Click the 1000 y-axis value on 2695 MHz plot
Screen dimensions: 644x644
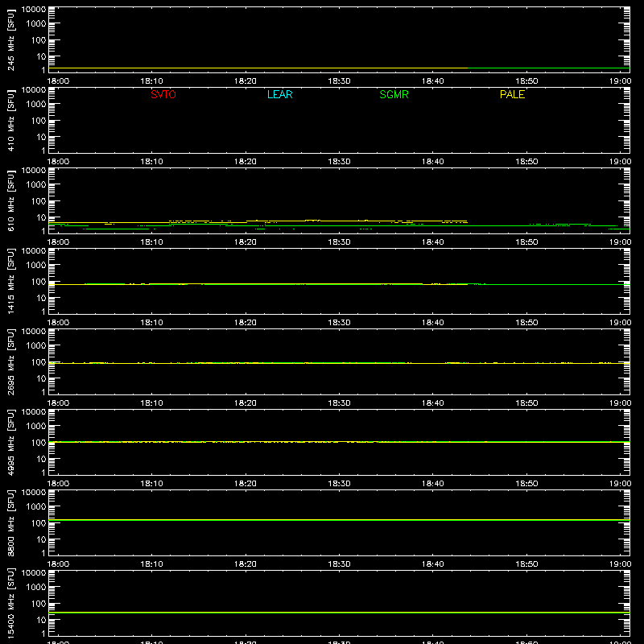click(36, 345)
